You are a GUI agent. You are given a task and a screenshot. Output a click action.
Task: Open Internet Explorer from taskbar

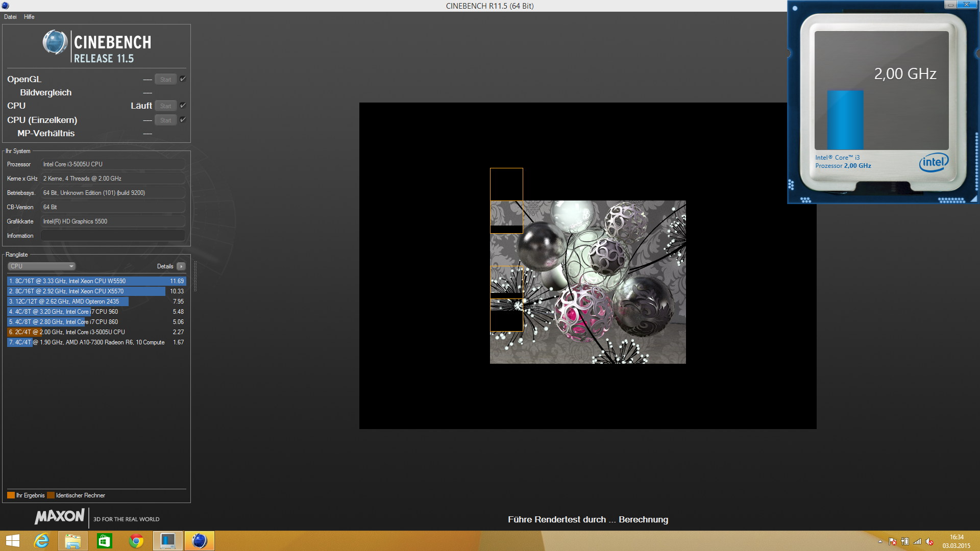[41, 541]
